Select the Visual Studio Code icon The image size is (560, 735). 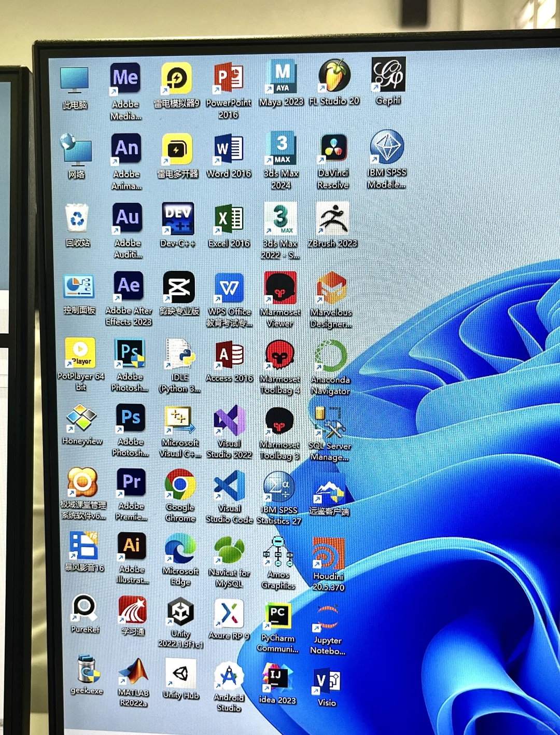point(230,486)
